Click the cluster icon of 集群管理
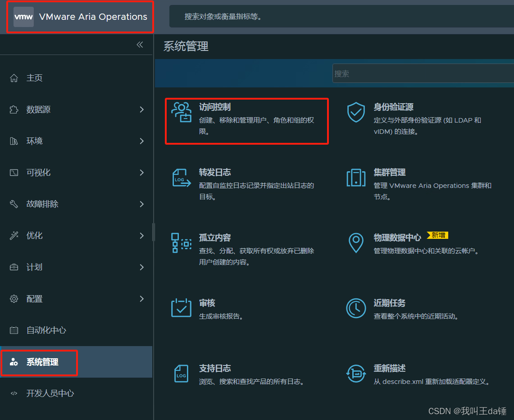 click(356, 178)
